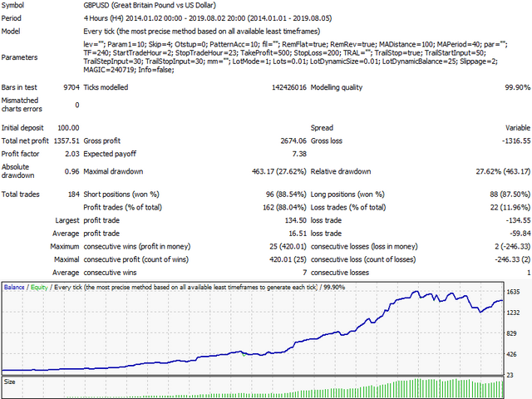The width and height of the screenshot is (532, 399).
Task: Click the 1635 axis label on balance chart
Action: click(x=513, y=292)
